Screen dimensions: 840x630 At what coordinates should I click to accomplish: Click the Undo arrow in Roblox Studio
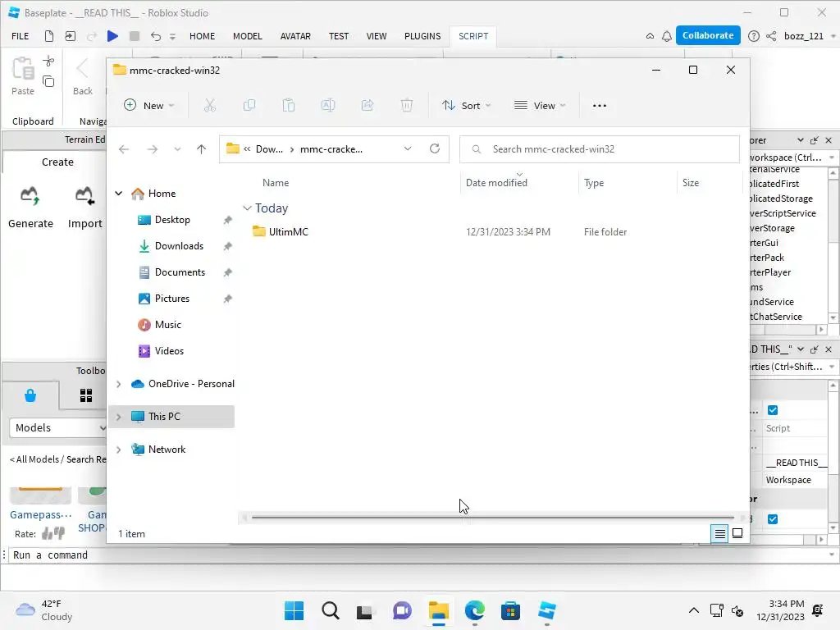[x=155, y=36]
